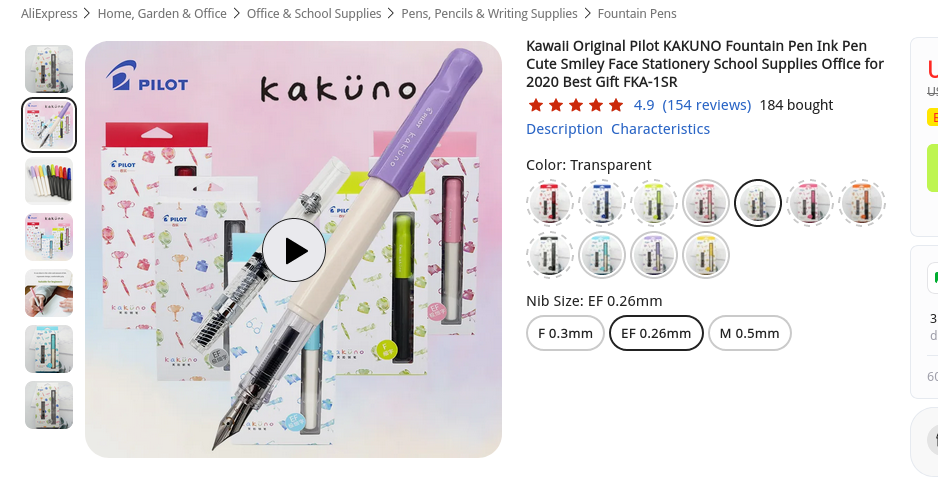Choose M 0.5mm nib size
The height and width of the screenshot is (478, 938).
tap(750, 333)
